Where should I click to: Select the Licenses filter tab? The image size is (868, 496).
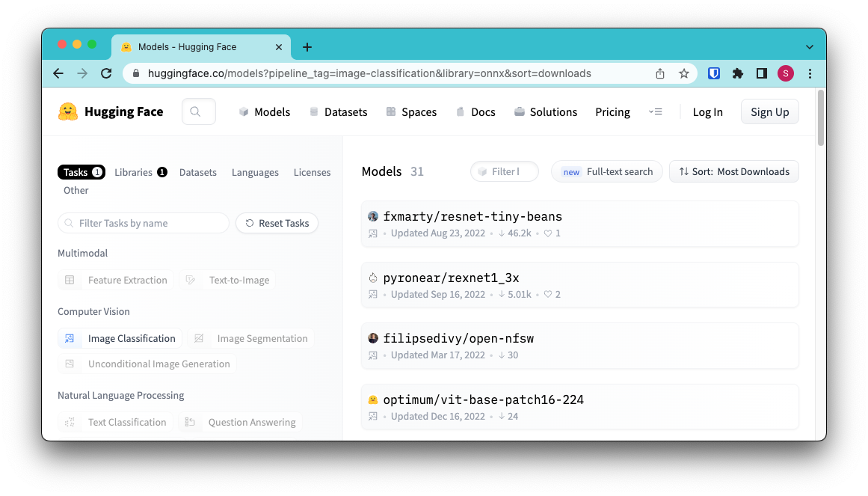point(312,172)
